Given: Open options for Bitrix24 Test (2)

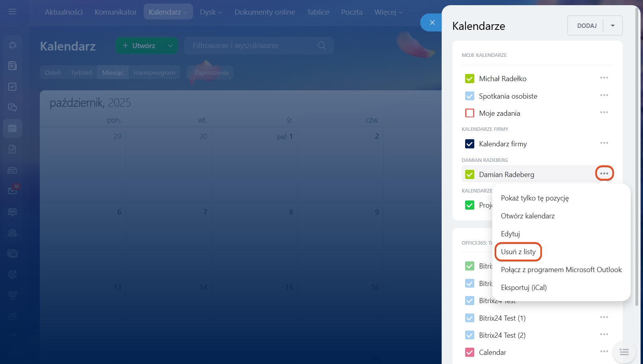Looking at the screenshot, I should [x=604, y=335].
